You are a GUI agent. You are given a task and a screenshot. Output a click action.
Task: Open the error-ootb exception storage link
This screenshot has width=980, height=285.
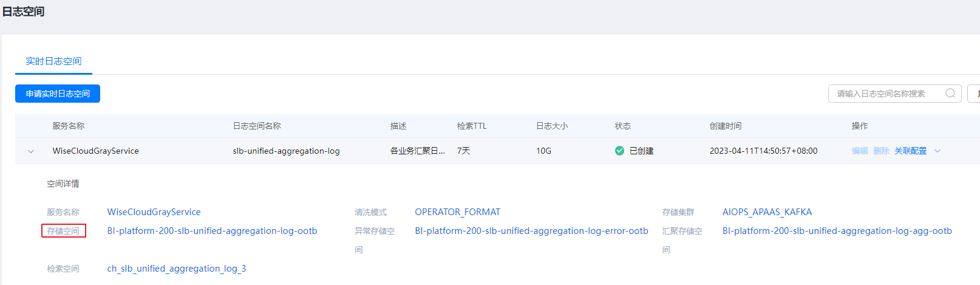point(531,231)
